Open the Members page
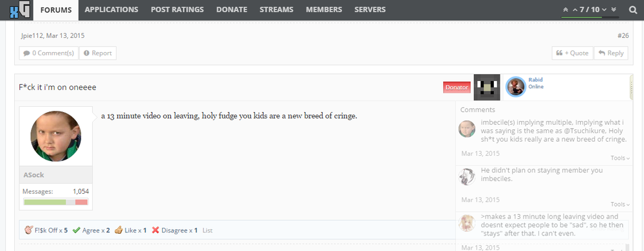Viewport: 644px width, 251px height. pyautogui.click(x=324, y=10)
